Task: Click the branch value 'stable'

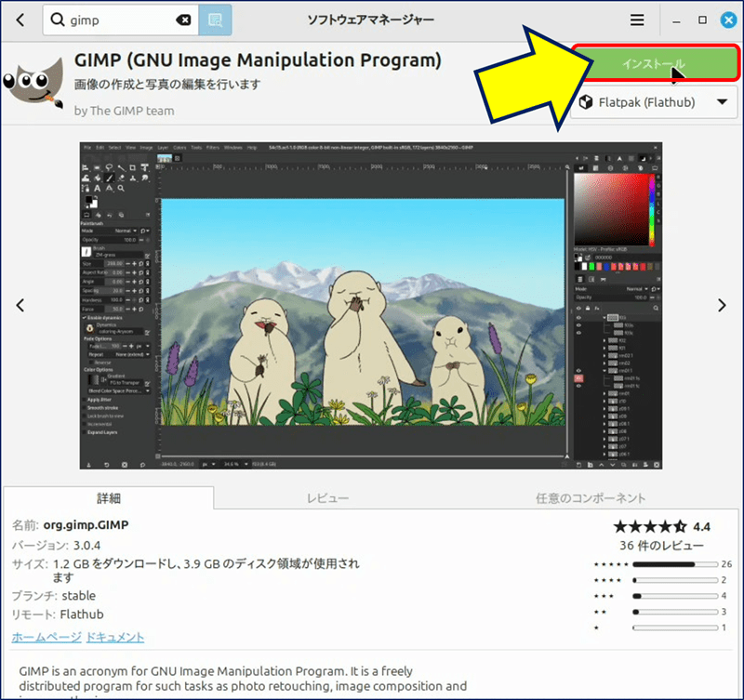Action: pos(79,596)
